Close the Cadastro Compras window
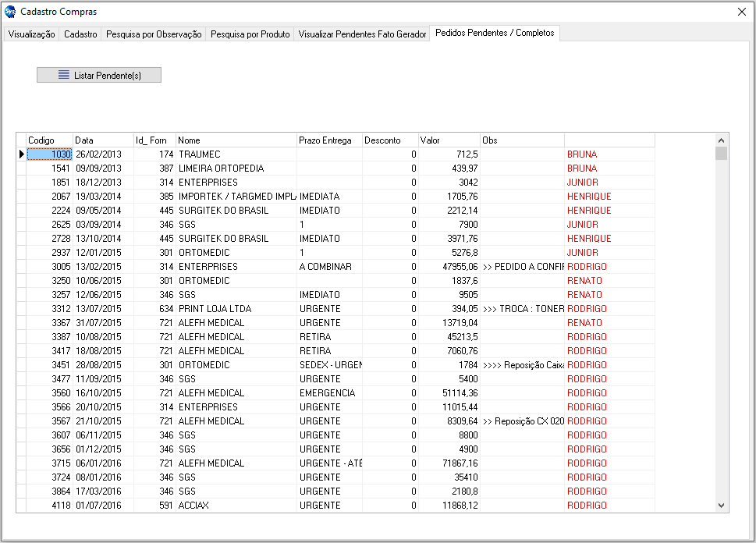756x543 pixels. click(x=741, y=12)
